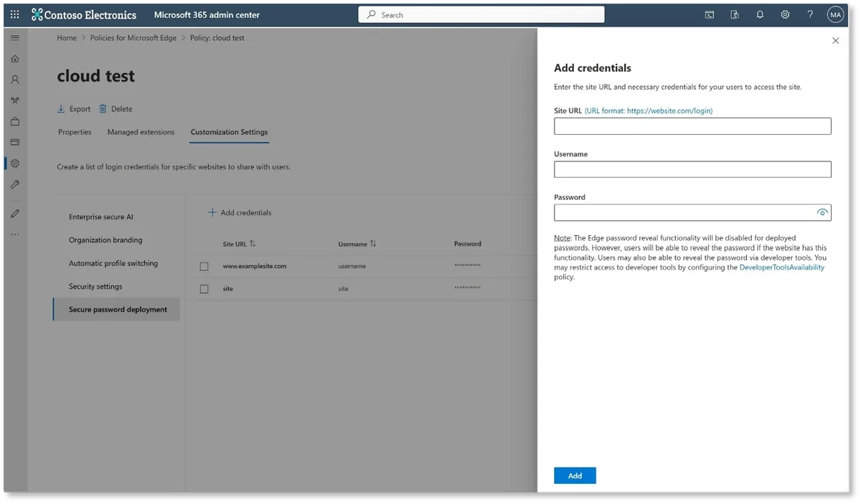The width and height of the screenshot is (861, 504).
Task: Select Security settings in left menu
Action: pyautogui.click(x=95, y=287)
